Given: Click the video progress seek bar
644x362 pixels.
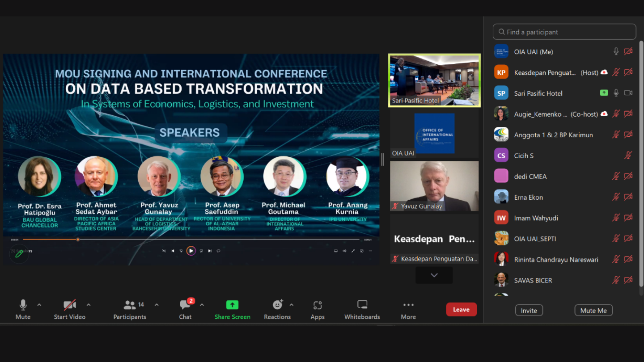Looking at the screenshot, I should (191, 240).
